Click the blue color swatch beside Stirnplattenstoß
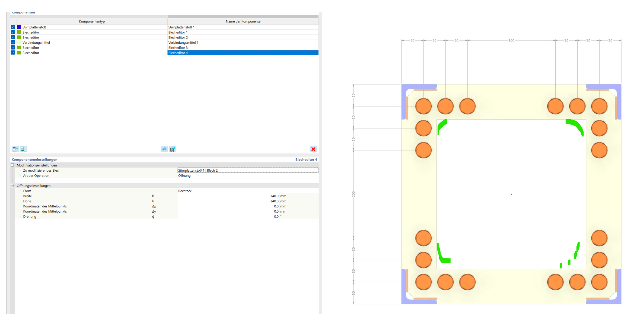This screenshot has width=644, height=314. coord(19,27)
